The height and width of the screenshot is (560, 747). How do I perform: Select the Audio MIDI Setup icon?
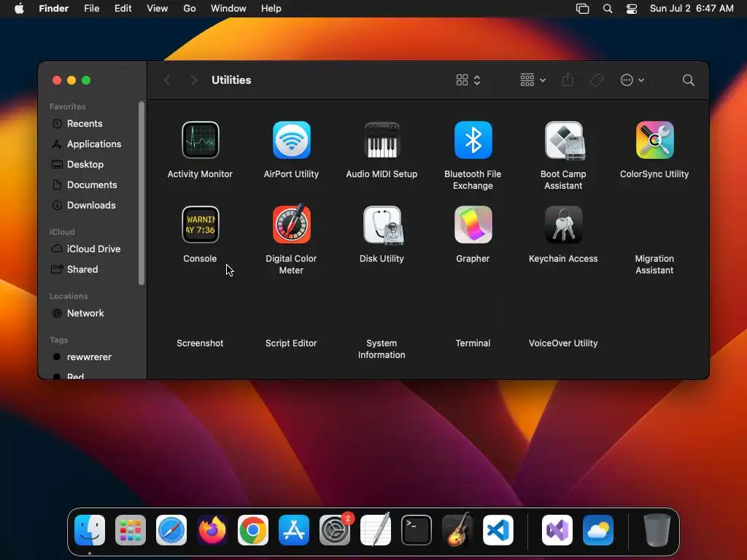pos(382,140)
